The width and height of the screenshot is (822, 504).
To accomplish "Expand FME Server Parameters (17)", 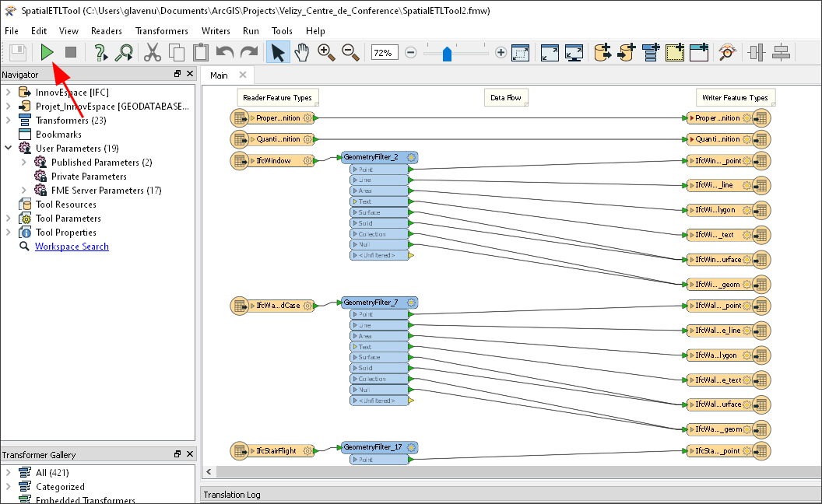I will 23,191.
